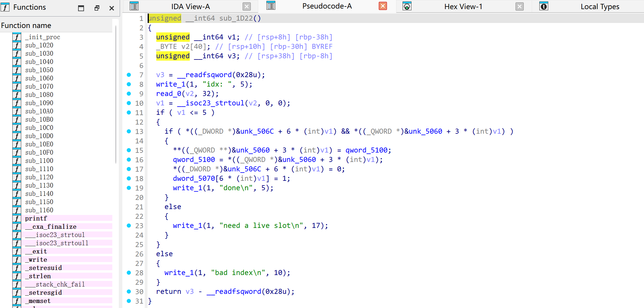
Task: Click sub_1D22 in the function signature
Action: point(236,18)
